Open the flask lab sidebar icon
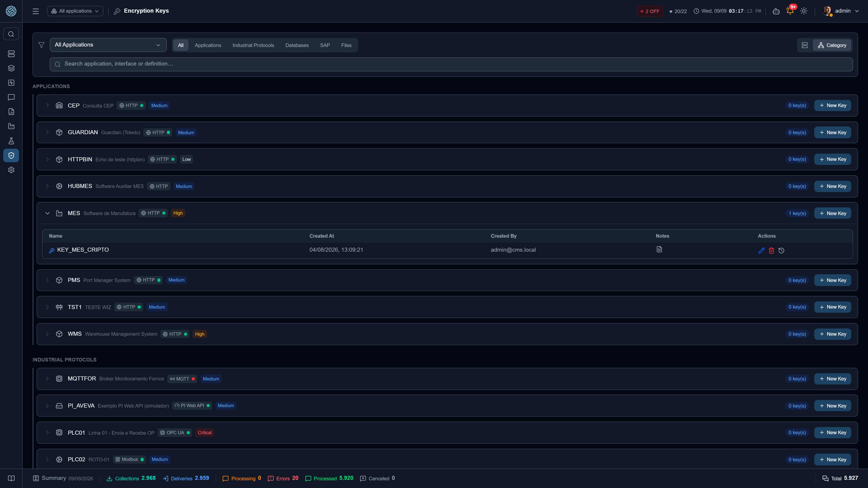This screenshot has height=488, width=868. point(11,141)
